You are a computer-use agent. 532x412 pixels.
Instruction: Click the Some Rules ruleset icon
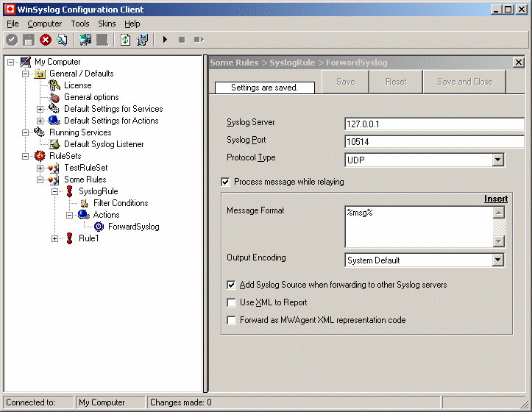click(54, 180)
